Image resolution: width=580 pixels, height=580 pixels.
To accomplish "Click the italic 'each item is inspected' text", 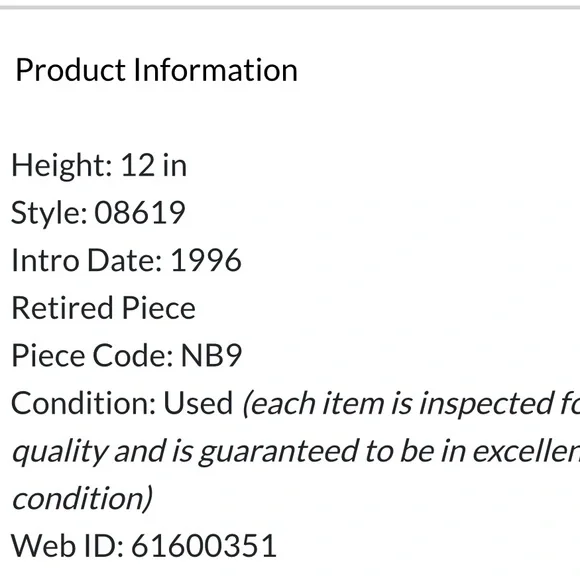I will (402, 404).
